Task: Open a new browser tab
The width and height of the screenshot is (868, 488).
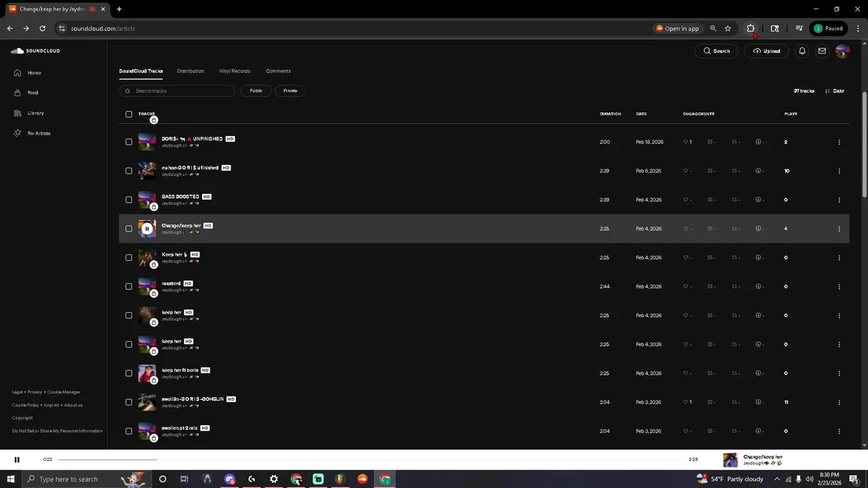Action: pyautogui.click(x=119, y=9)
